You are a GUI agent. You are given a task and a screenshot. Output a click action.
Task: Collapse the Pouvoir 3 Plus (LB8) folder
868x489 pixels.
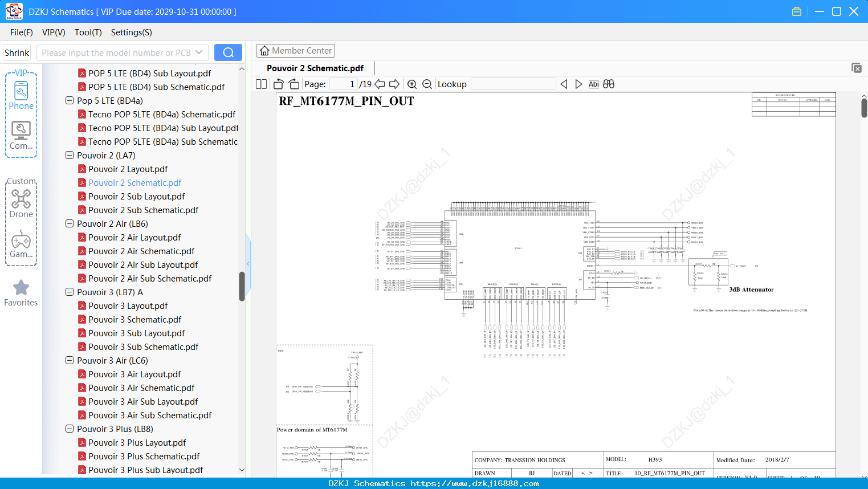[x=70, y=429]
